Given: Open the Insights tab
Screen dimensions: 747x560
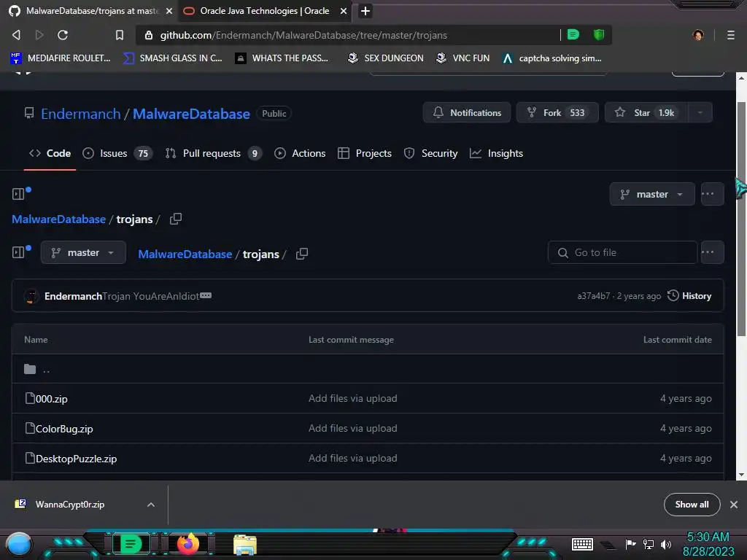Looking at the screenshot, I should point(496,153).
